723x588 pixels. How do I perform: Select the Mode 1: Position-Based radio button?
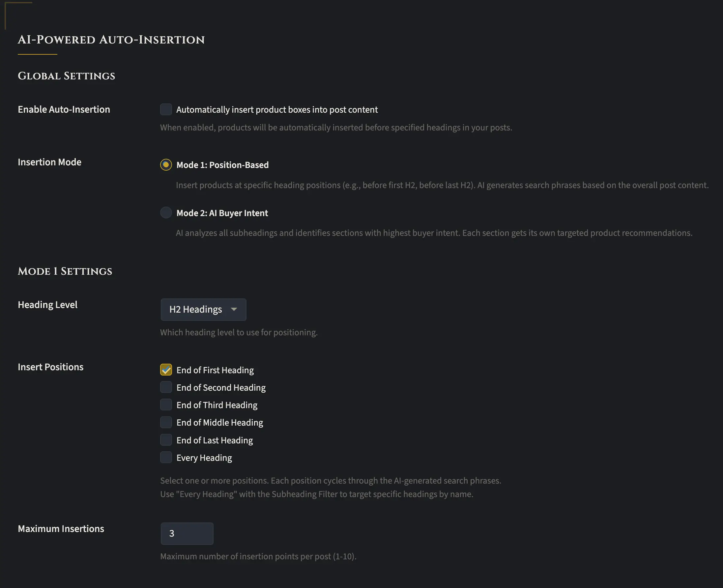click(166, 165)
